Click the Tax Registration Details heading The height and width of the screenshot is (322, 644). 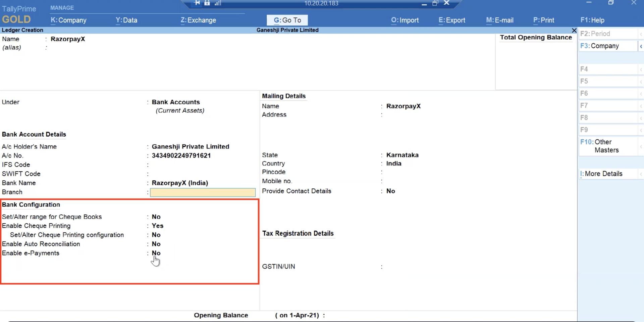coord(298,233)
